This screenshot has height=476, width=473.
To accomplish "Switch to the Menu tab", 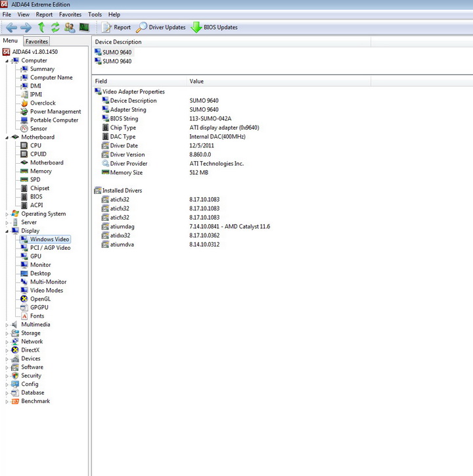I will point(11,41).
